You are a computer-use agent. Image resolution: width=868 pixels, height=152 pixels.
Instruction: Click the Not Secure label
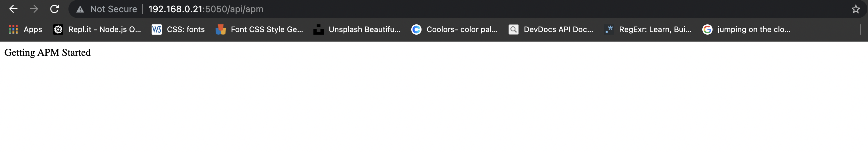click(x=114, y=9)
